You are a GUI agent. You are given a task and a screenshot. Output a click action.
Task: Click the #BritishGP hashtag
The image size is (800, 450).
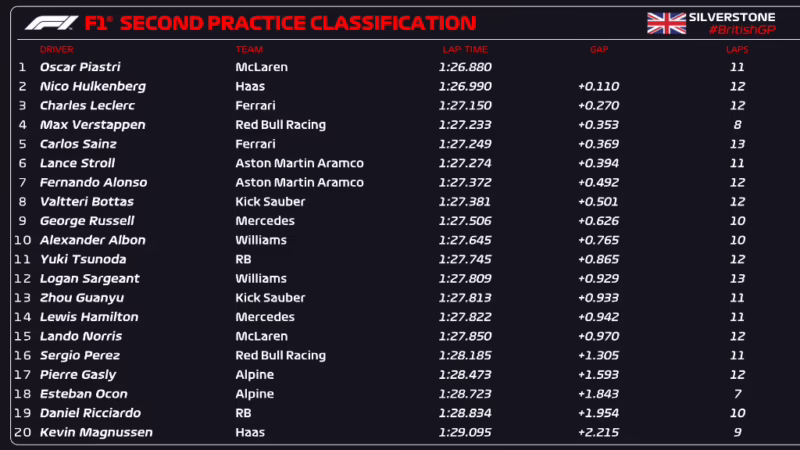[x=741, y=32]
